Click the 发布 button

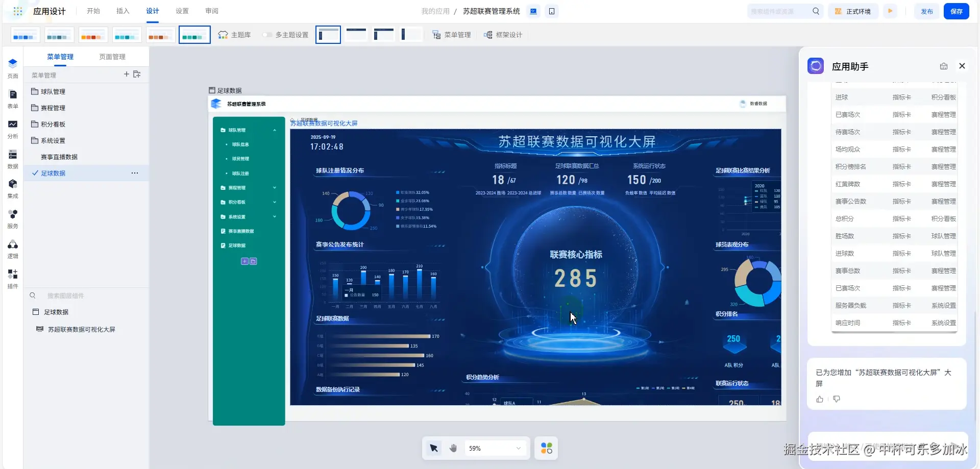coord(927,11)
